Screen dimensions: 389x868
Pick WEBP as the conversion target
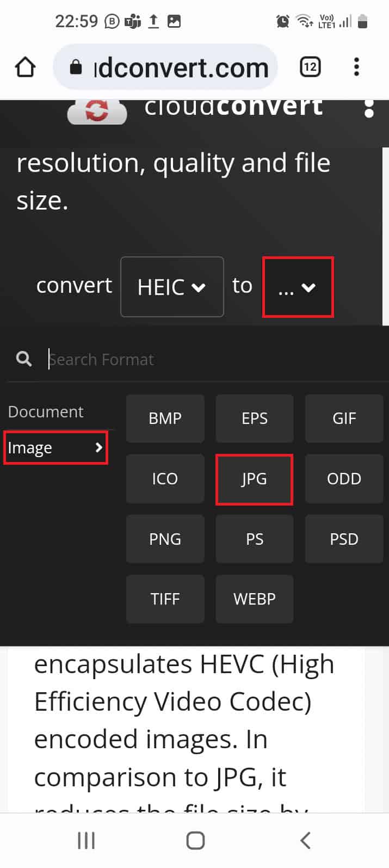coord(254,599)
